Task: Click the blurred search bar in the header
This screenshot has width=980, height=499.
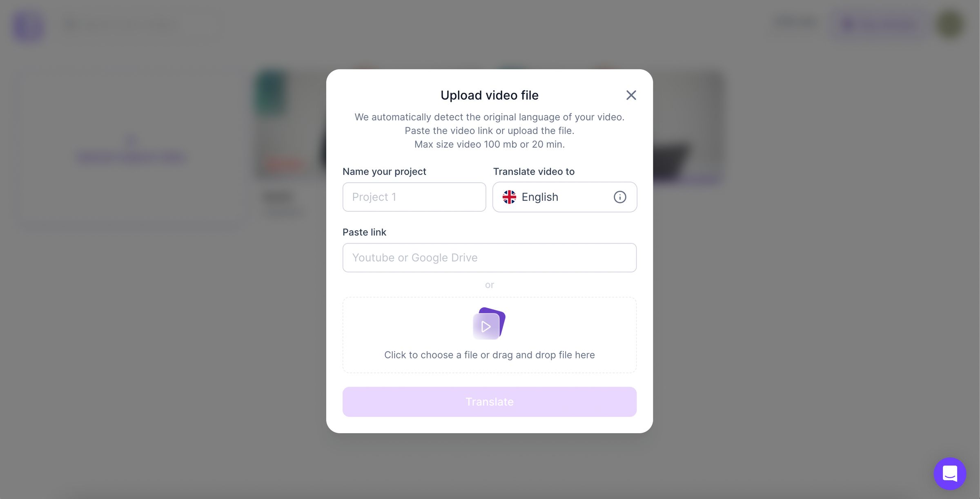Action: point(139,25)
